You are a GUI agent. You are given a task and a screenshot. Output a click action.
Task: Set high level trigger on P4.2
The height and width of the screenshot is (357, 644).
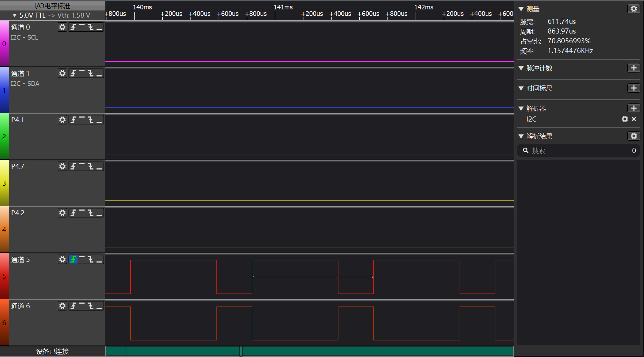[x=82, y=213]
